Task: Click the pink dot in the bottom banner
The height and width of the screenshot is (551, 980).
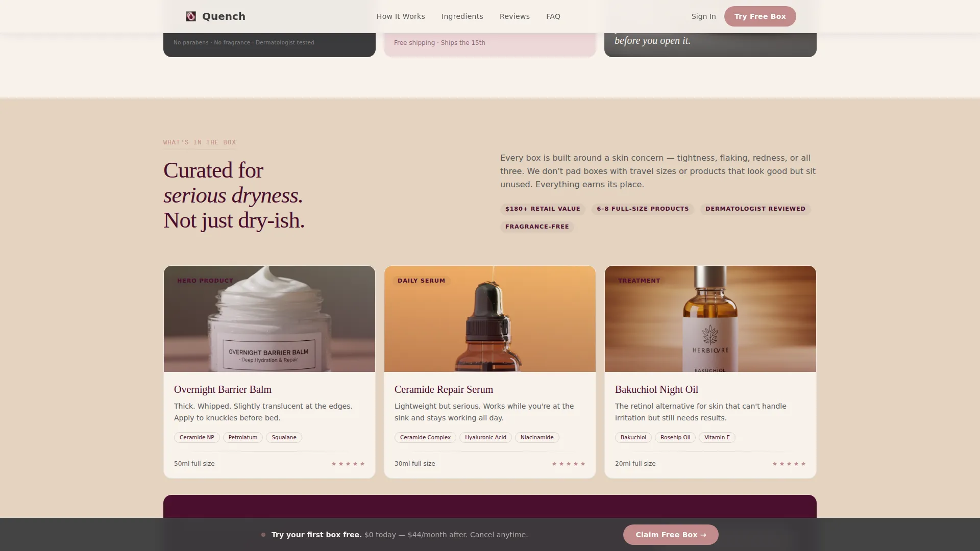Action: 263,535
